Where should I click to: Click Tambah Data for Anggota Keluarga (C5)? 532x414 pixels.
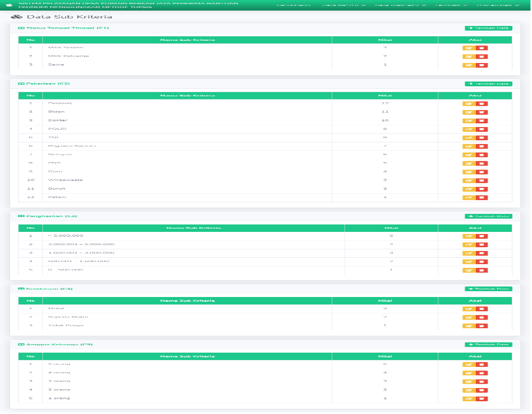pos(488,345)
